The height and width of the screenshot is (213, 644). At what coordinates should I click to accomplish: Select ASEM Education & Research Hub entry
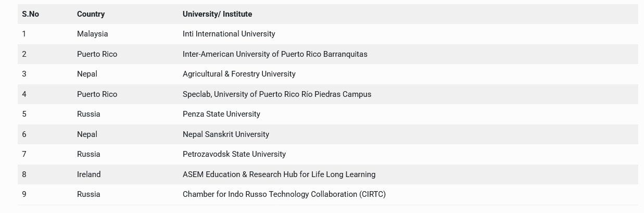point(279,174)
